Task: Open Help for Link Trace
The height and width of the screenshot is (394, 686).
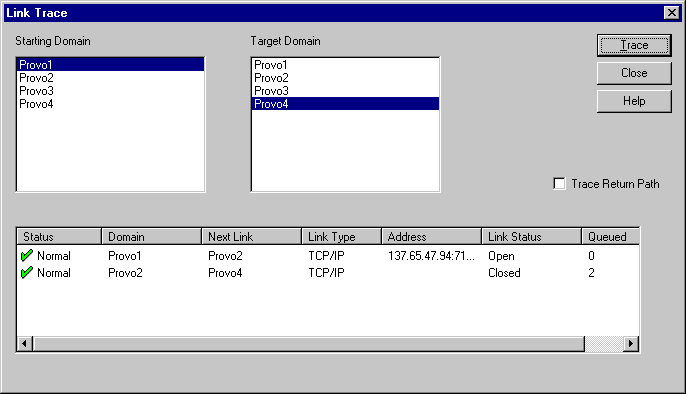Action: pos(634,101)
